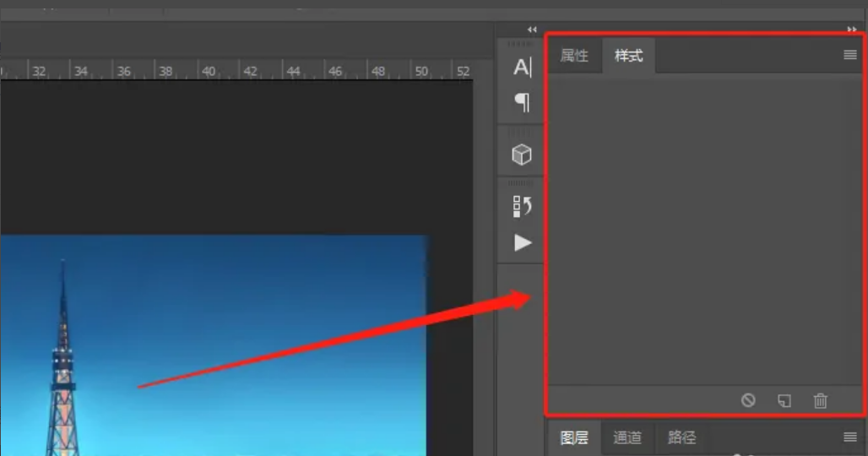Switch to the 通道 tab
The image size is (868, 456).
(x=627, y=437)
